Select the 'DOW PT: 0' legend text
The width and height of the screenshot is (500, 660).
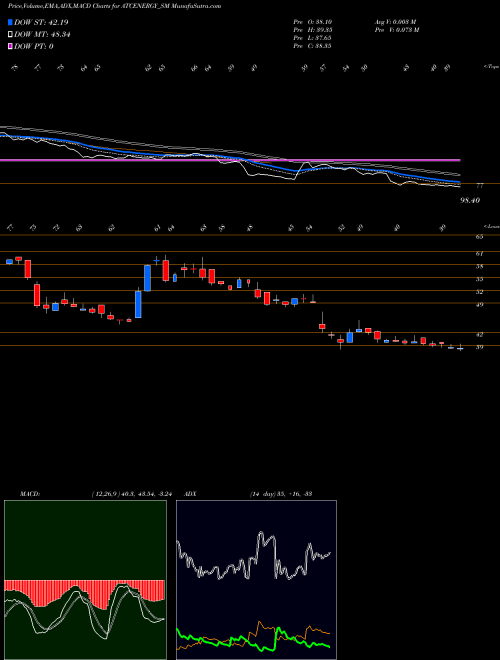tap(34, 47)
